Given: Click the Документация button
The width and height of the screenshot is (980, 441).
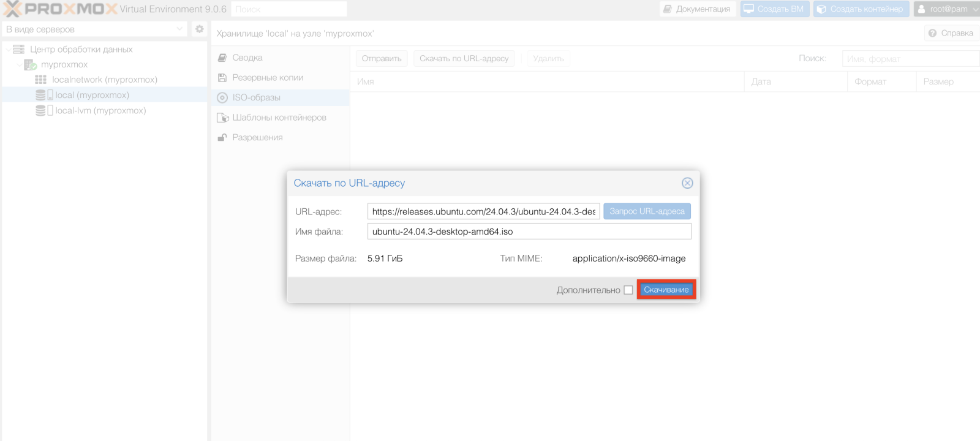Looking at the screenshot, I should 697,9.
